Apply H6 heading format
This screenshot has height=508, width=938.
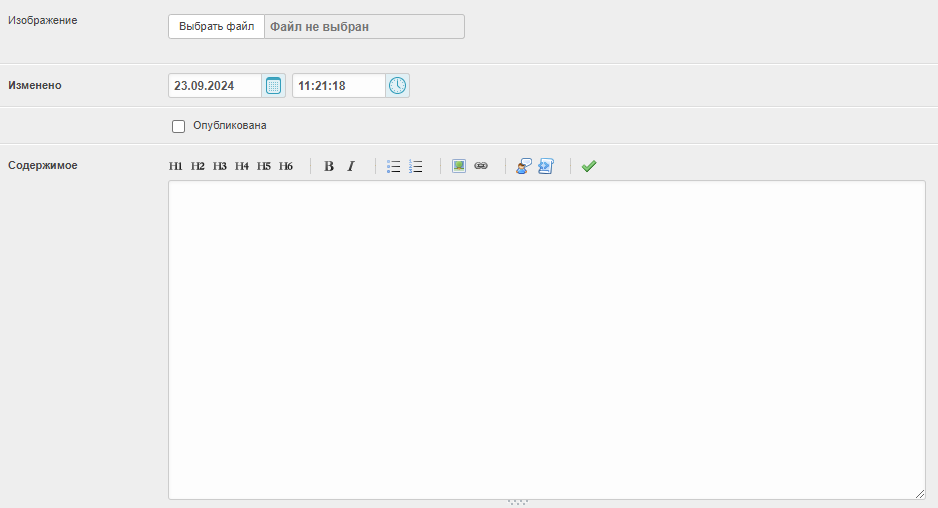pos(286,166)
